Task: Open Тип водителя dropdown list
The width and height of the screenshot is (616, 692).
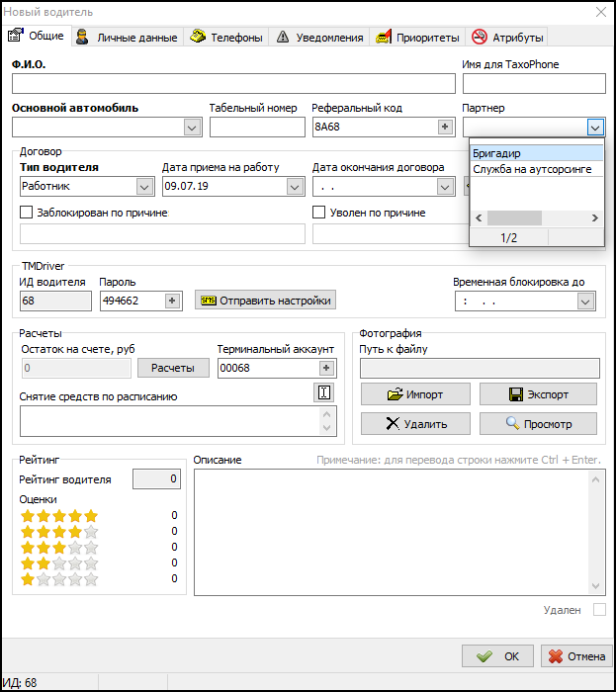Action: pyautogui.click(x=144, y=186)
